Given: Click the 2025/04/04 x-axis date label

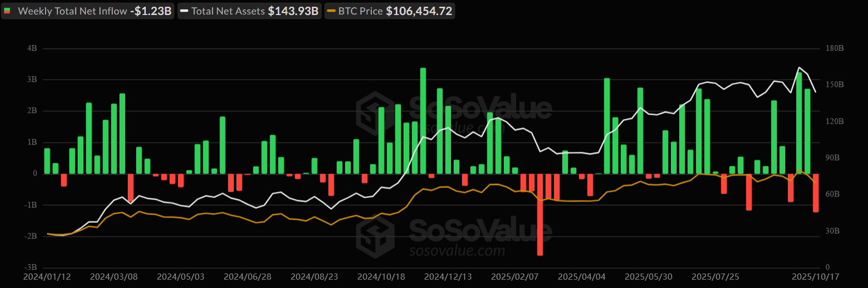Looking at the screenshot, I should (581, 277).
